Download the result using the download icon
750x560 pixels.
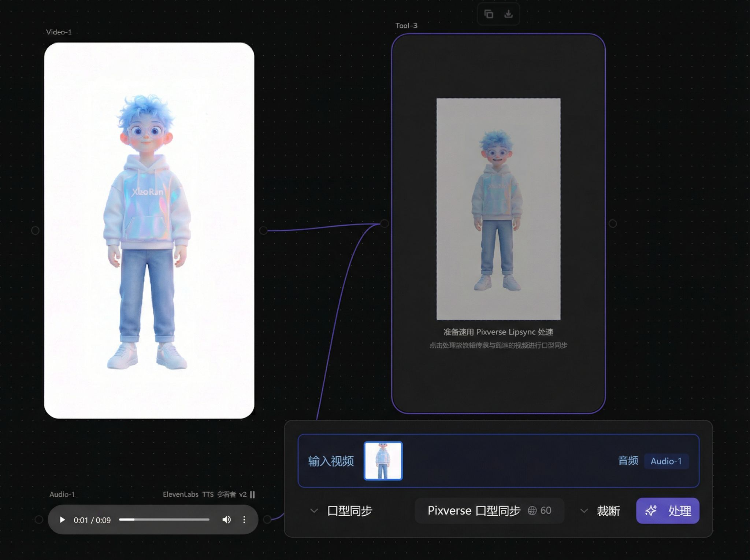[x=509, y=14]
